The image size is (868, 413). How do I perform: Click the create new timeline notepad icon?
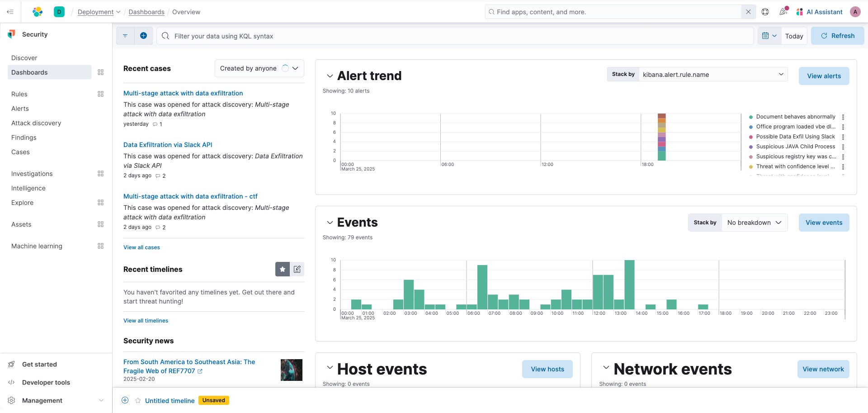pos(297,269)
